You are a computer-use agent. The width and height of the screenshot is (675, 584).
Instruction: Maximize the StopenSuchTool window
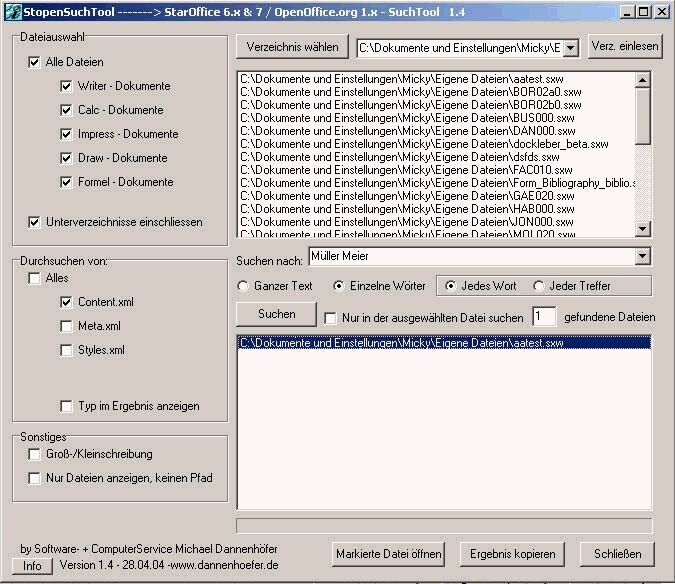644,12
